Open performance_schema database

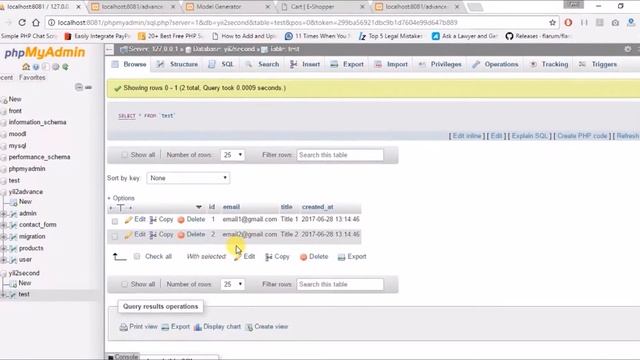point(40,157)
